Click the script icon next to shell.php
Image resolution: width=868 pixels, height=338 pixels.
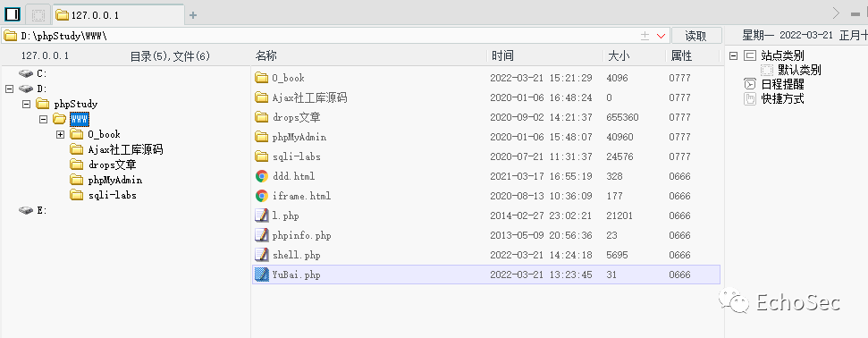click(261, 255)
